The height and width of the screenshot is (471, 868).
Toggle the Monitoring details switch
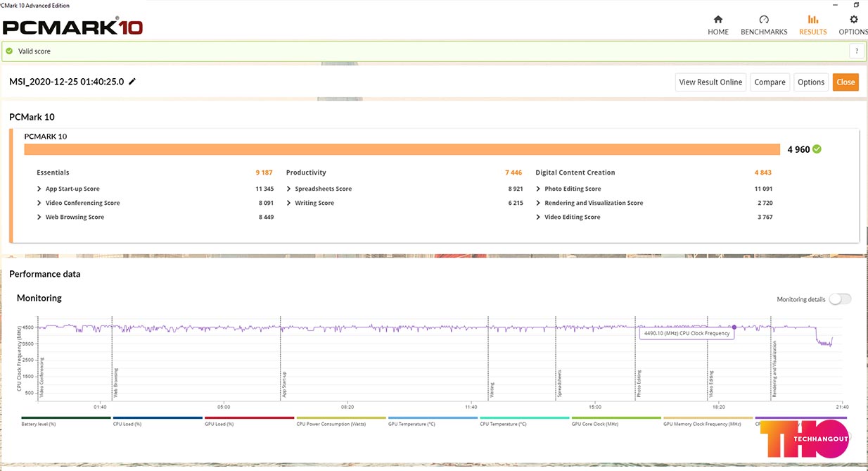pos(840,299)
